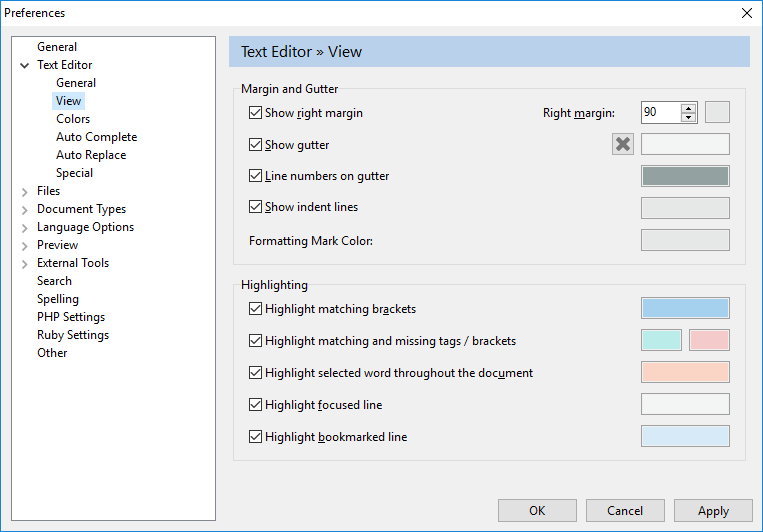Viewport: 763px width, 532px height.
Task: Expand the Language Options node
Action: pyautogui.click(x=24, y=227)
